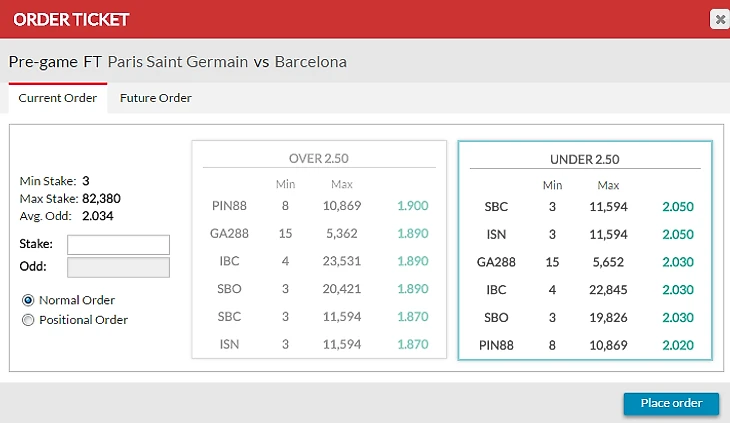Click the Stake input field
Image resolution: width=730 pixels, height=423 pixels.
click(x=118, y=245)
